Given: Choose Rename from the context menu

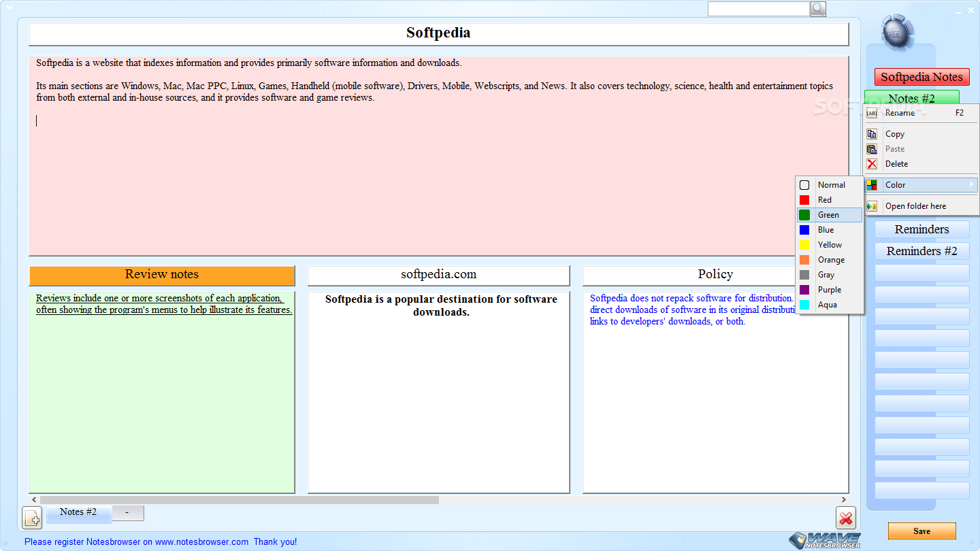Looking at the screenshot, I should [x=921, y=113].
